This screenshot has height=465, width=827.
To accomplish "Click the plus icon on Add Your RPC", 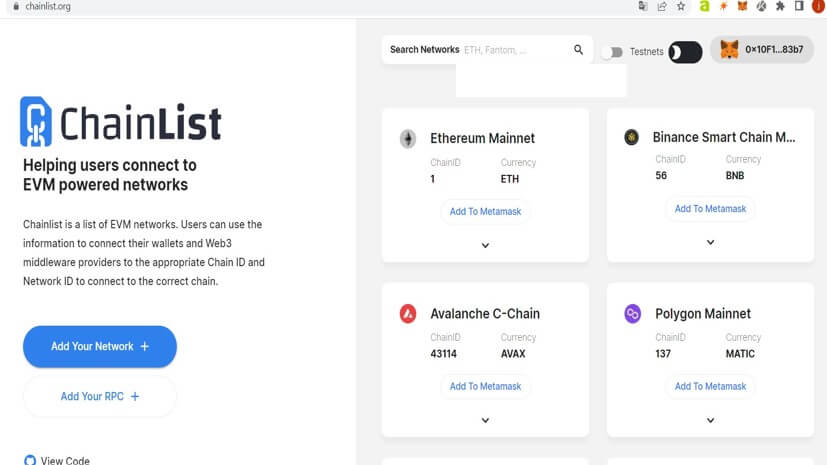I will tap(135, 396).
